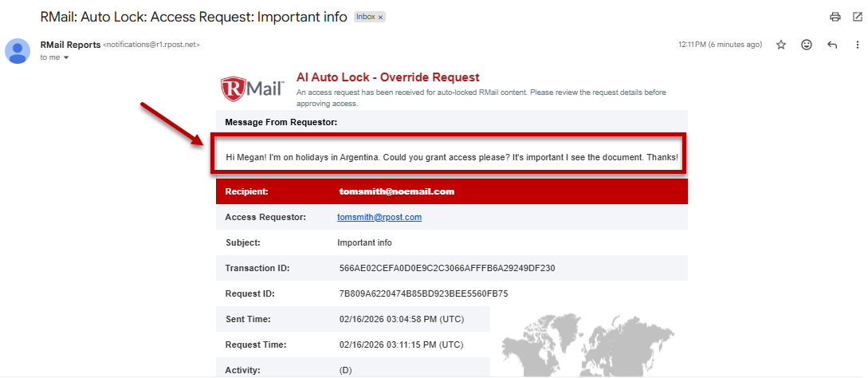Click the email subject heading at the top

click(194, 17)
